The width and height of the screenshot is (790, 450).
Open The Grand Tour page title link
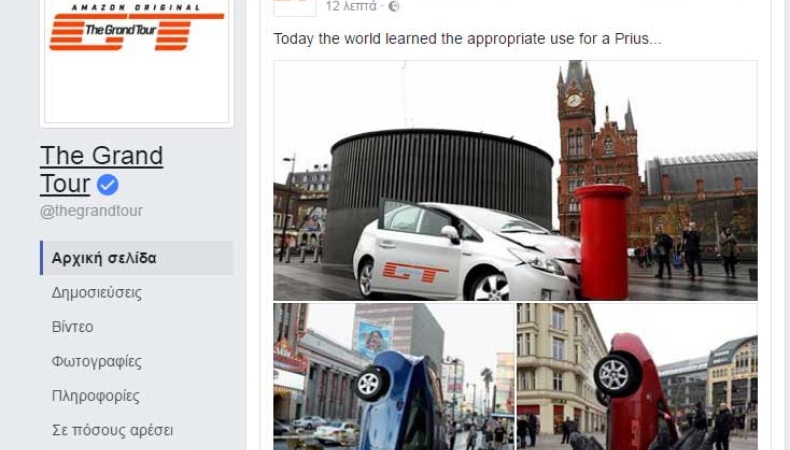(101, 169)
